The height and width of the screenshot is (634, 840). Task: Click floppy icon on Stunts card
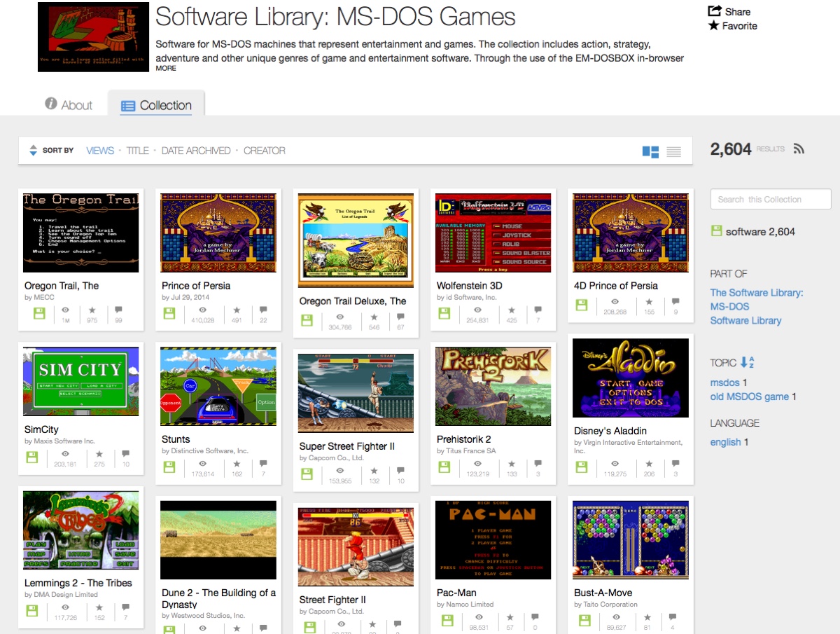click(x=169, y=467)
